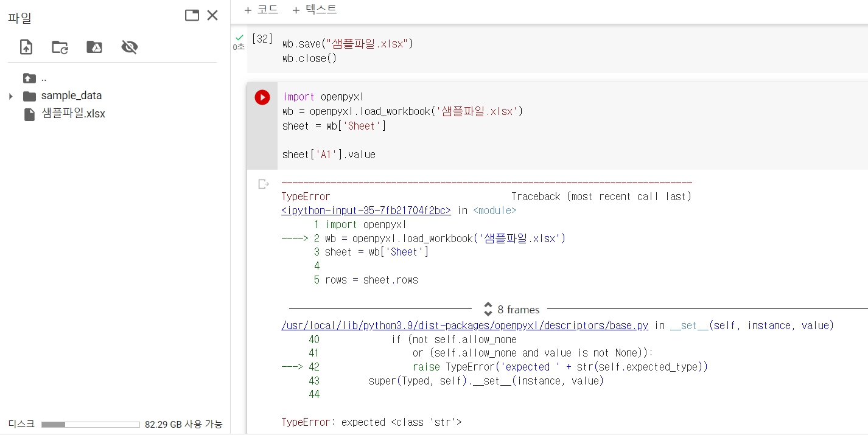Select the sample_data folder
The image size is (868, 435).
pos(71,96)
